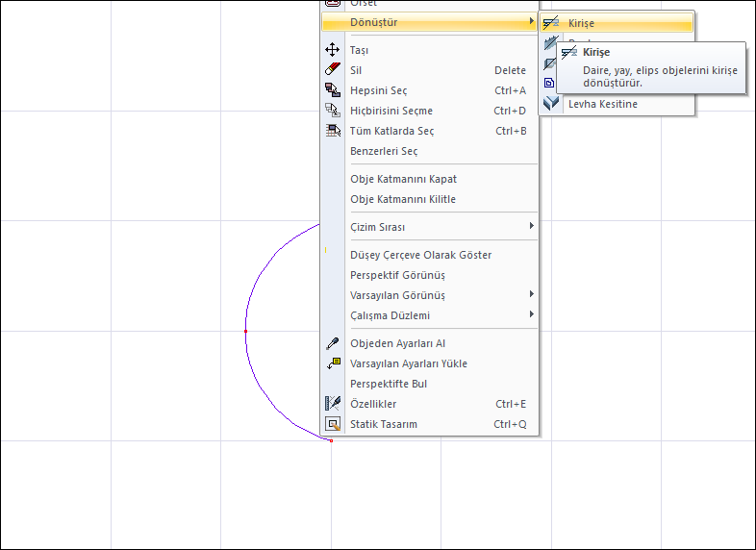Choose Levha Kesitine from the submenu
Viewport: 756px width, 550px height.
pyautogui.click(x=617, y=104)
